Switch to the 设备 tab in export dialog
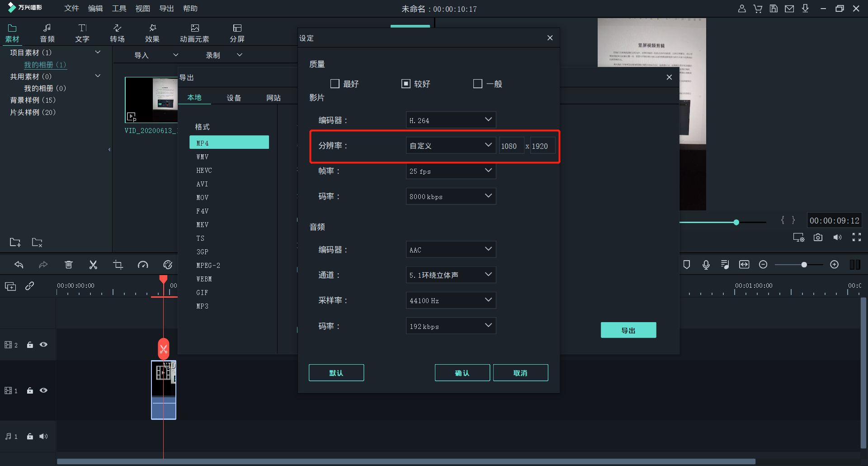The width and height of the screenshot is (868, 466). (x=234, y=97)
